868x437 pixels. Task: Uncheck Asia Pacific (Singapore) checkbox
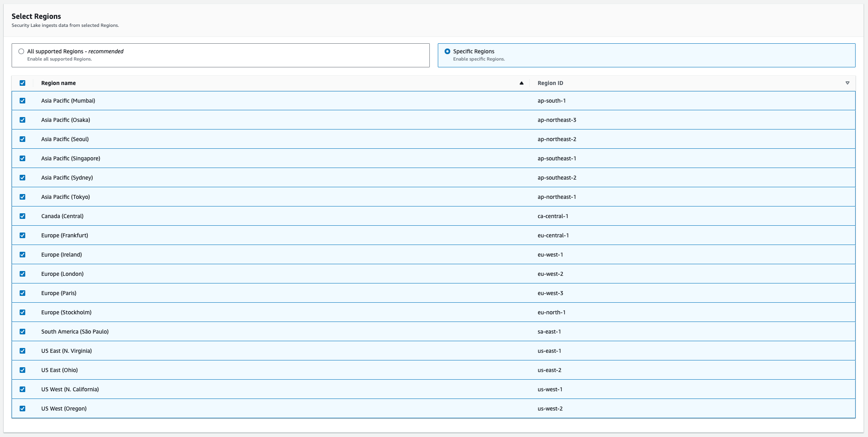22,158
